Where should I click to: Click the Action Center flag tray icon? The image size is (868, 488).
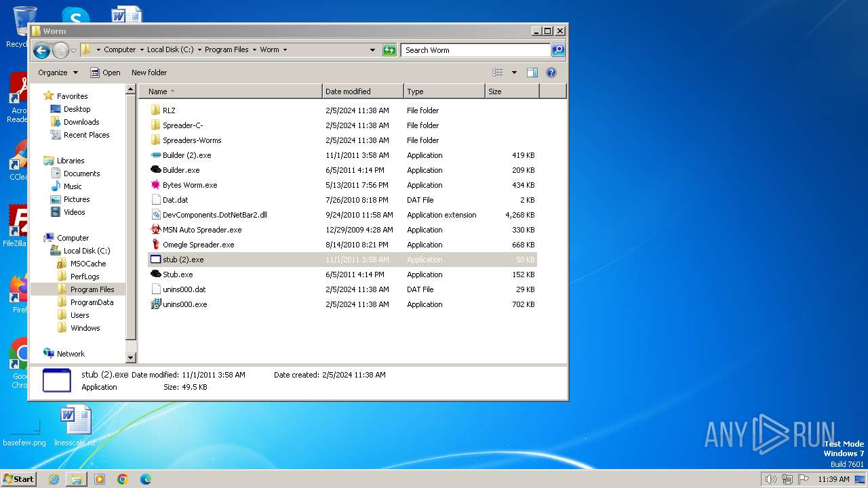click(803, 479)
